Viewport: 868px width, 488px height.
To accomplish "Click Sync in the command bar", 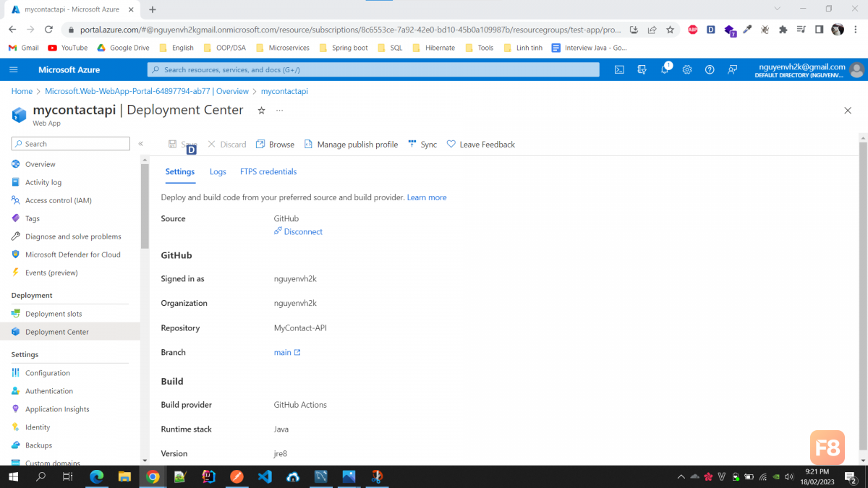I will point(422,145).
